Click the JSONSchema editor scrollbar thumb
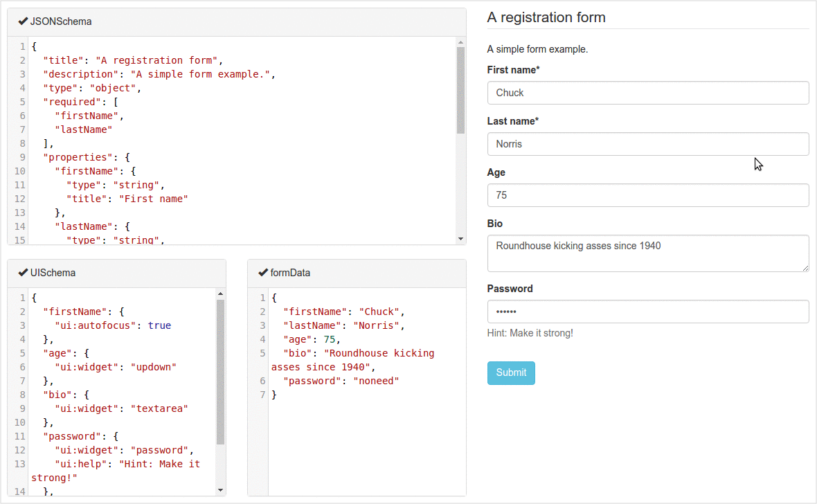817x504 pixels. coord(460,90)
